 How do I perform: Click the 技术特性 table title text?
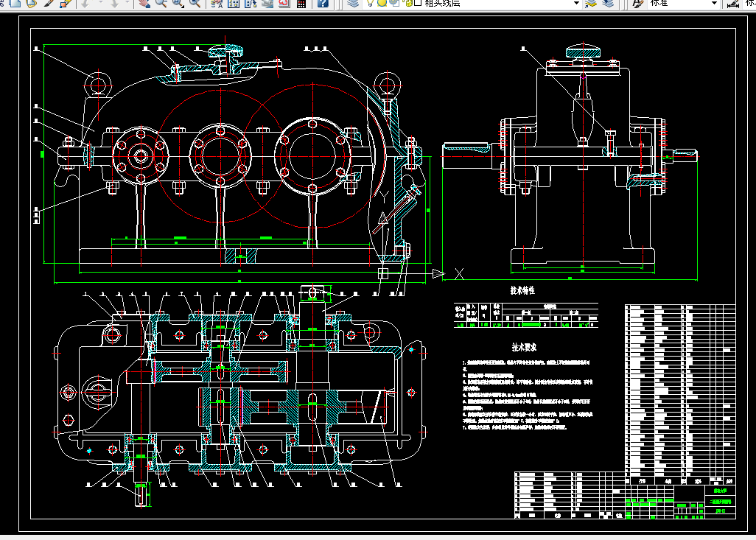(522, 292)
